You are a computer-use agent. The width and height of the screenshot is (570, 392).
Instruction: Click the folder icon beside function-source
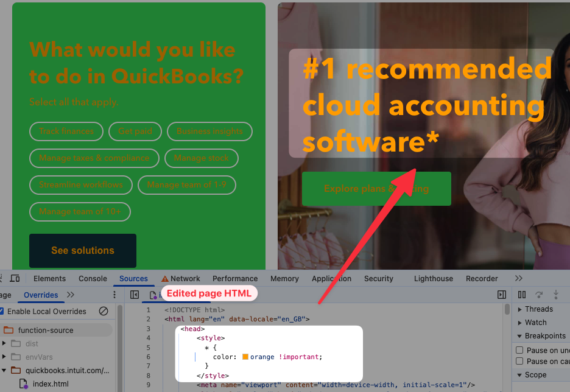coord(9,331)
